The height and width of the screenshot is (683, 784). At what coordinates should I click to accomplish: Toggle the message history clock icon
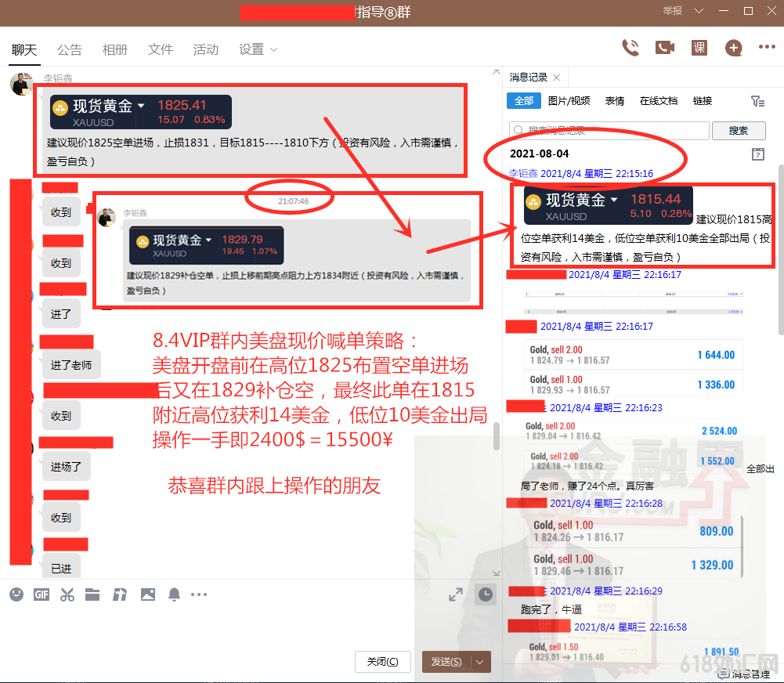click(486, 594)
